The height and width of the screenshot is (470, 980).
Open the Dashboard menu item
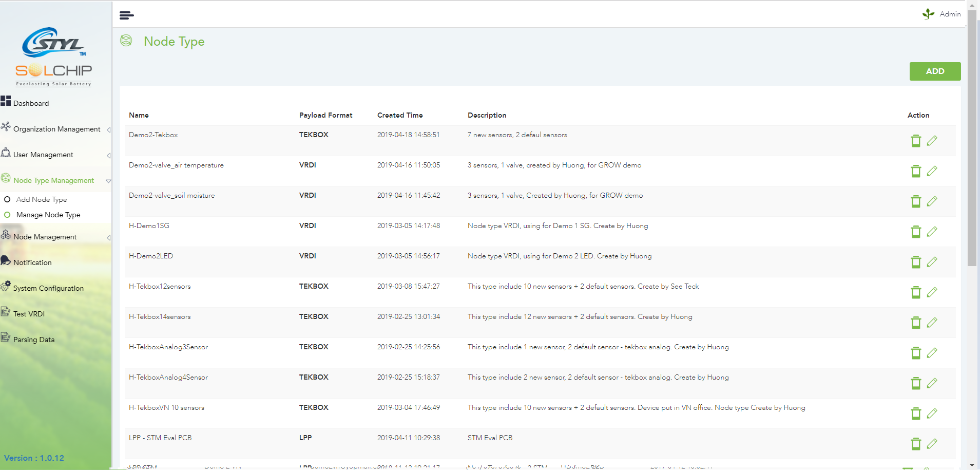(x=31, y=103)
